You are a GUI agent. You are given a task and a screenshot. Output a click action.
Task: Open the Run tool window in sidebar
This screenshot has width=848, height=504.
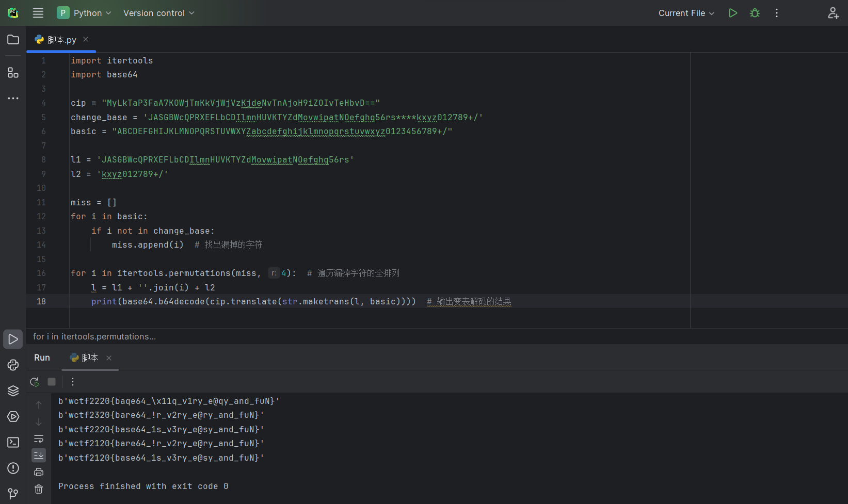point(13,339)
